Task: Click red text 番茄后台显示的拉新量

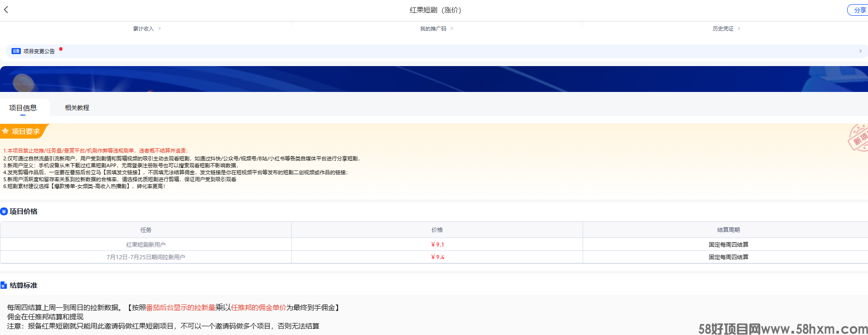Action: tap(180, 307)
